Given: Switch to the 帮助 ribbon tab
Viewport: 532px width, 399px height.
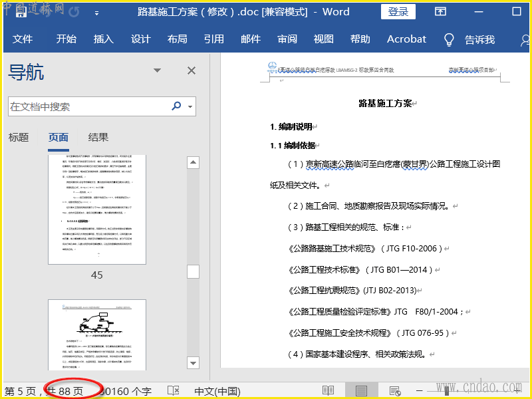Looking at the screenshot, I should click(360, 39).
